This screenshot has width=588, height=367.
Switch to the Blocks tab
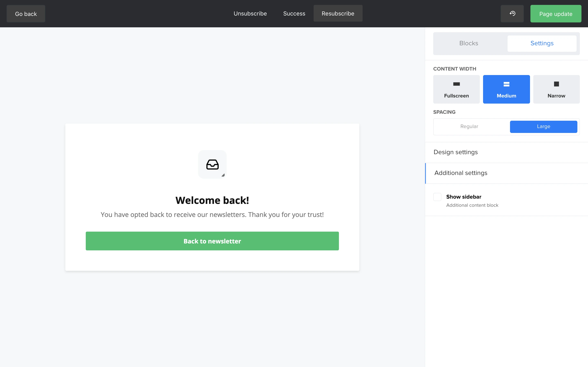point(468,43)
